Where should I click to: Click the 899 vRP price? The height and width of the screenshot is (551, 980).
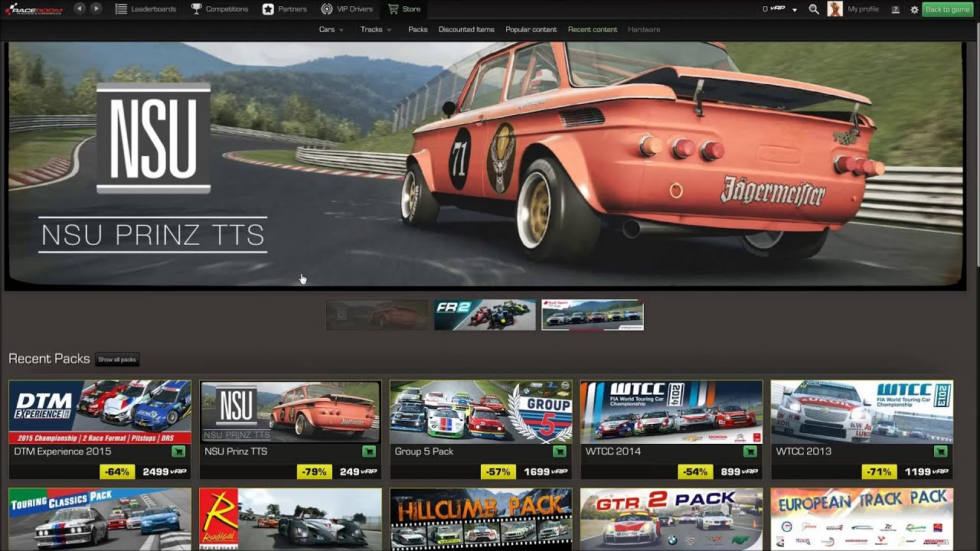tap(740, 471)
